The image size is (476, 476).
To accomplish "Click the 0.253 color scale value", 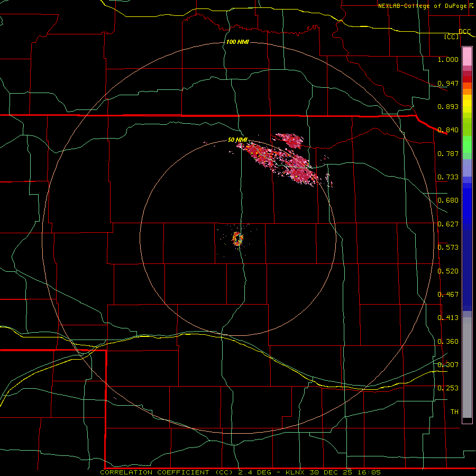I will click(x=448, y=388).
